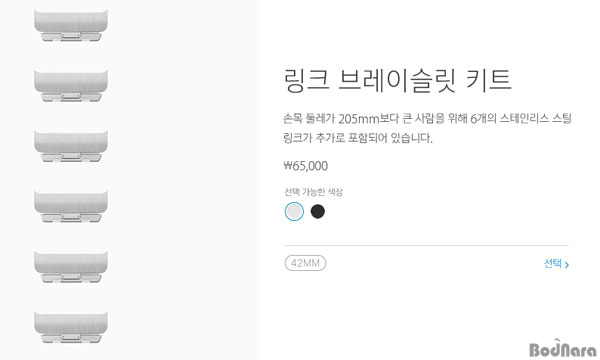Select the fourth bracelet link image

[x=71, y=206]
